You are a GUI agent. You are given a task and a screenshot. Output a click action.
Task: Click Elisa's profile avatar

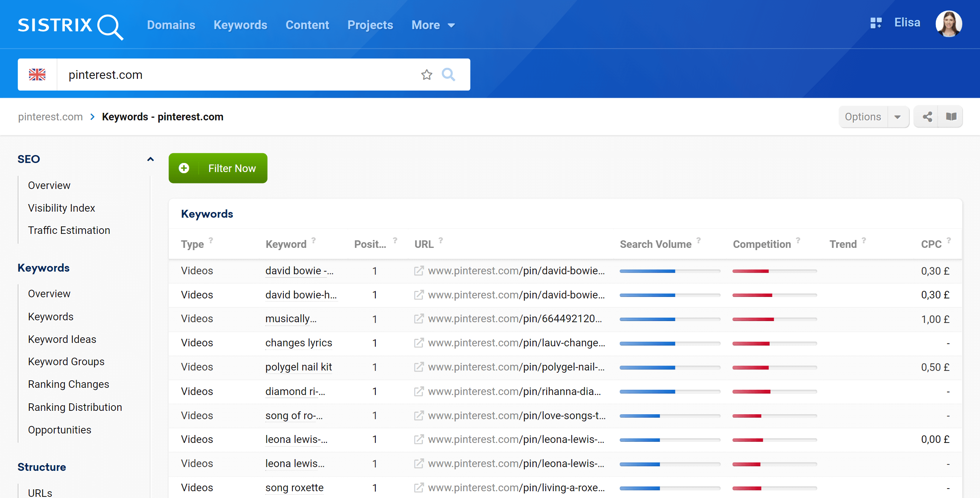(x=949, y=24)
